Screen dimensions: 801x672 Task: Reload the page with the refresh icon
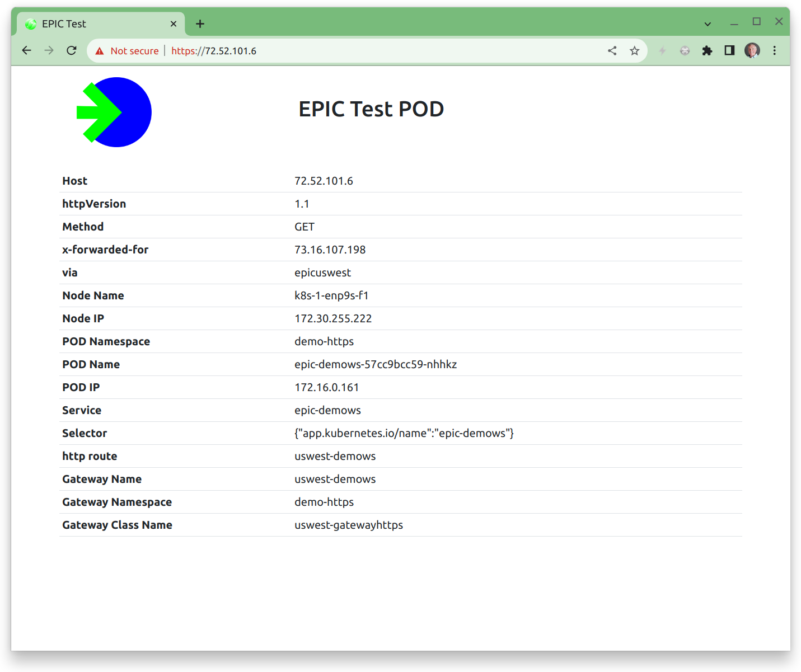[x=72, y=50]
